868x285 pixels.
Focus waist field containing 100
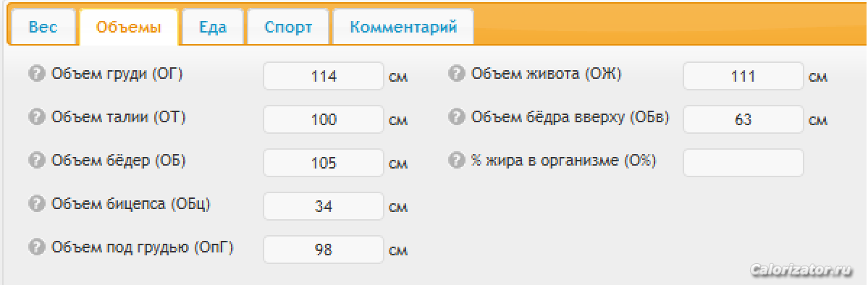tap(324, 119)
